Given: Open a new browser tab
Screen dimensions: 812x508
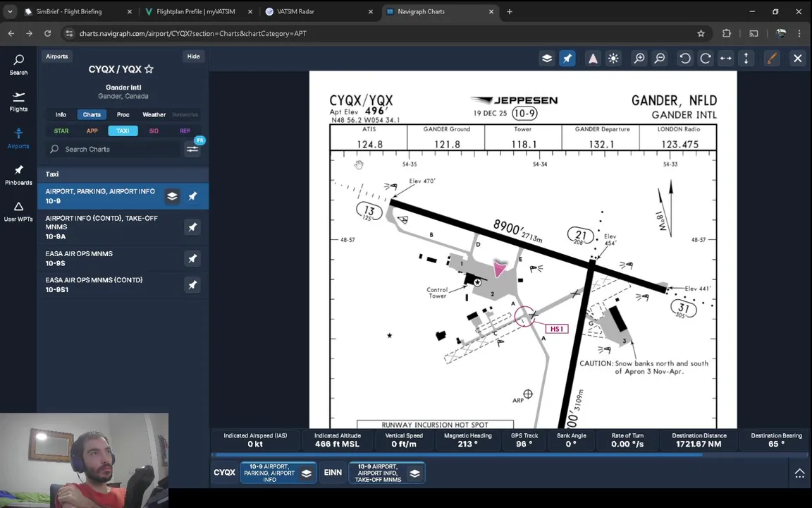Looking at the screenshot, I should (x=510, y=11).
